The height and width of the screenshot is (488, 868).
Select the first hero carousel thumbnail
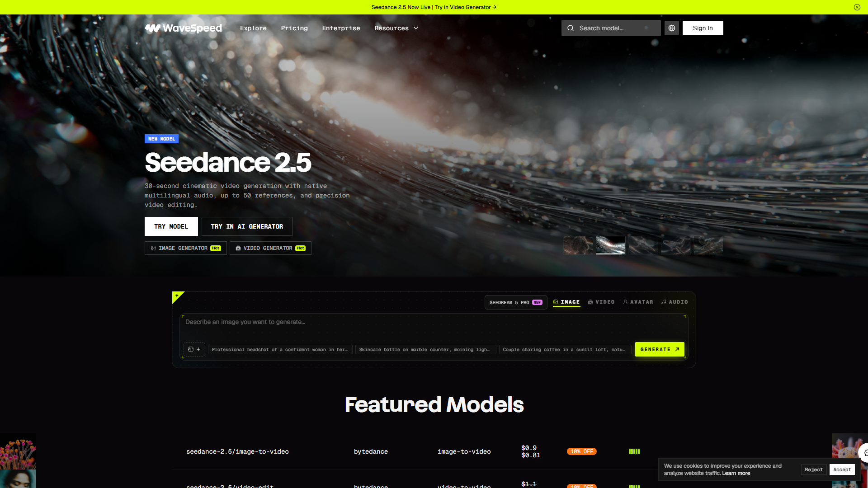(x=578, y=245)
